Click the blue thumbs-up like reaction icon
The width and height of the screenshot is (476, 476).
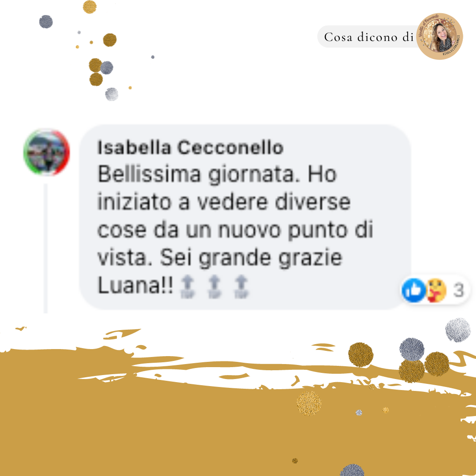coord(413,290)
